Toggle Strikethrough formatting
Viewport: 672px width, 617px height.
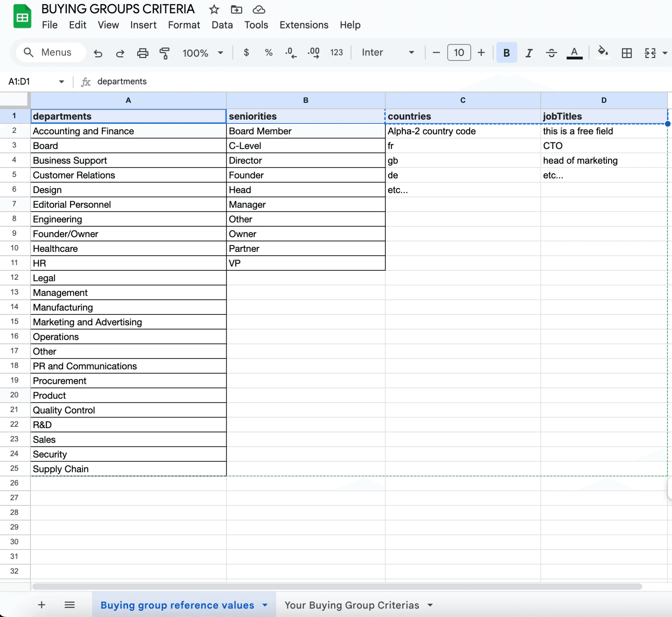[x=551, y=53]
